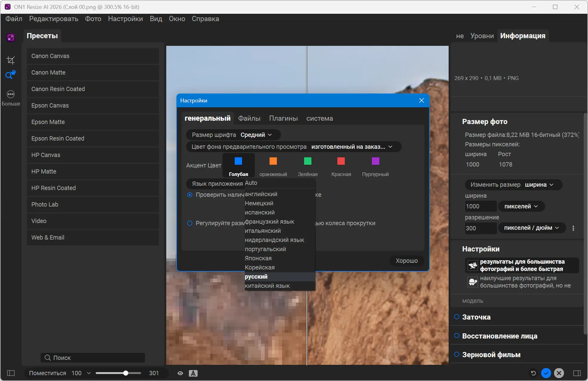Click the reset circular arrow icon
588x381 pixels.
click(533, 373)
